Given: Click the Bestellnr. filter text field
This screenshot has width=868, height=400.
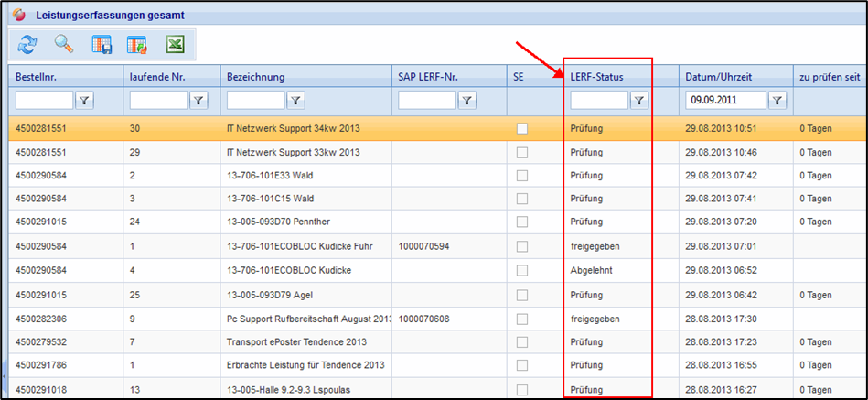Looking at the screenshot, I should point(44,100).
